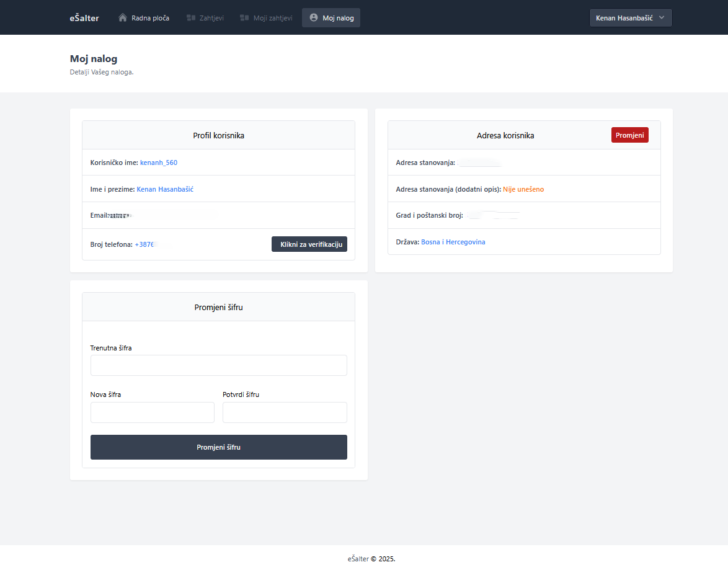Image resolution: width=728 pixels, height=570 pixels.
Task: Click the home icon beside Radna ploča
Action: coord(123,18)
